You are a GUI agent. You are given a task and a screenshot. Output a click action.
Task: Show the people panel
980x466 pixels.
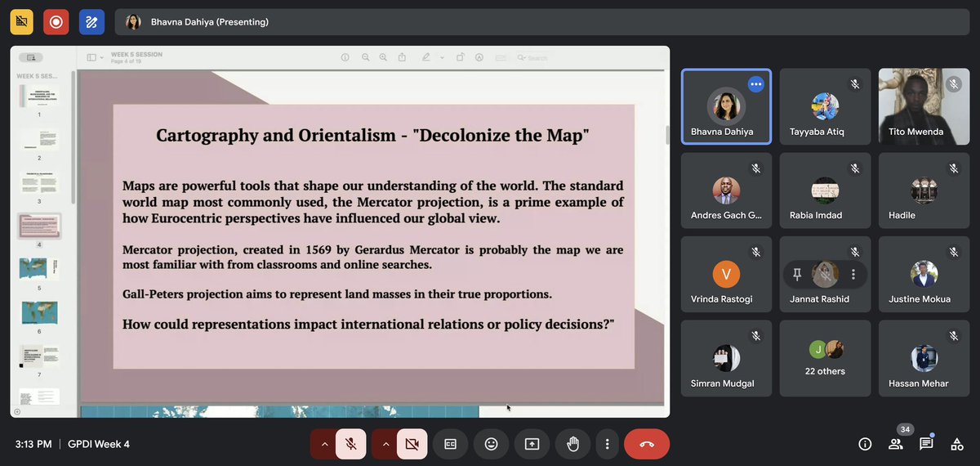tap(896, 444)
